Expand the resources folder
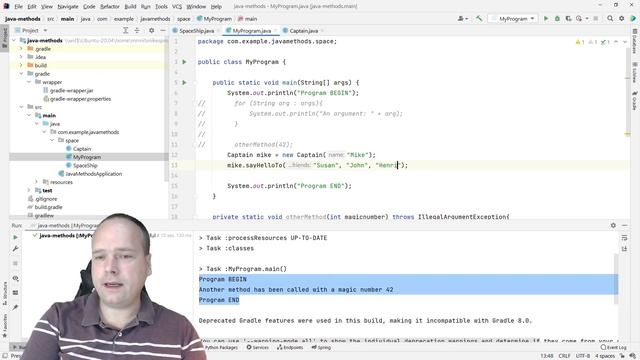The image size is (640, 360). (37, 182)
